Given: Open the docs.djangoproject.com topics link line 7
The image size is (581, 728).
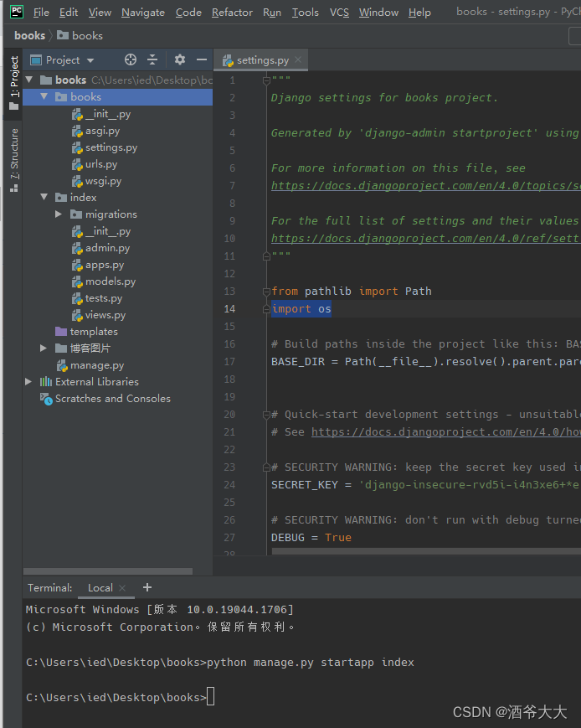Looking at the screenshot, I should click(425, 186).
